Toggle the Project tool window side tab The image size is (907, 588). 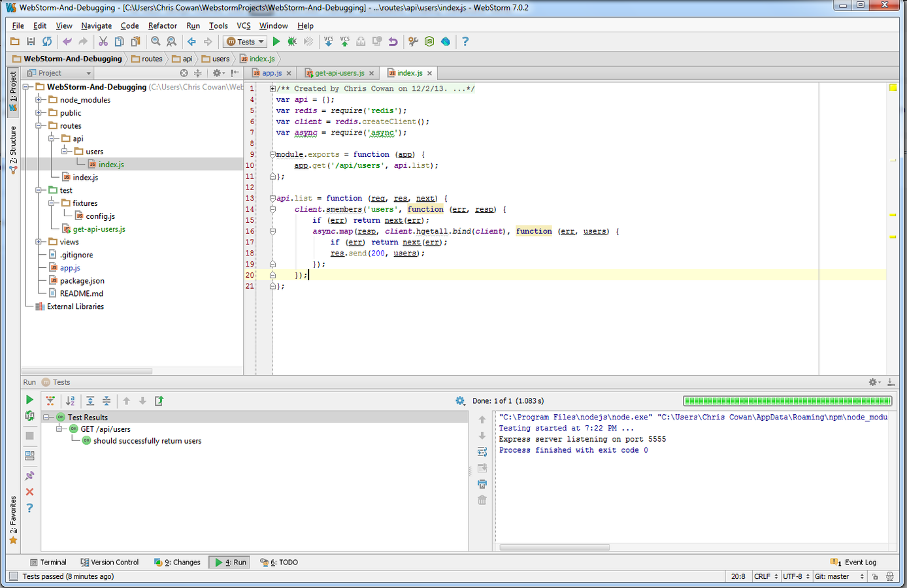(x=13, y=93)
